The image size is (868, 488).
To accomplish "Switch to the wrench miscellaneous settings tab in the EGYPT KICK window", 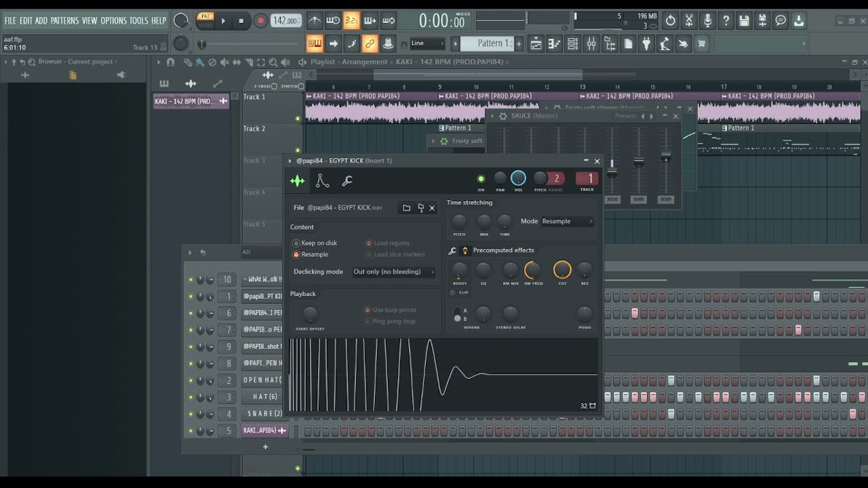I will [347, 181].
